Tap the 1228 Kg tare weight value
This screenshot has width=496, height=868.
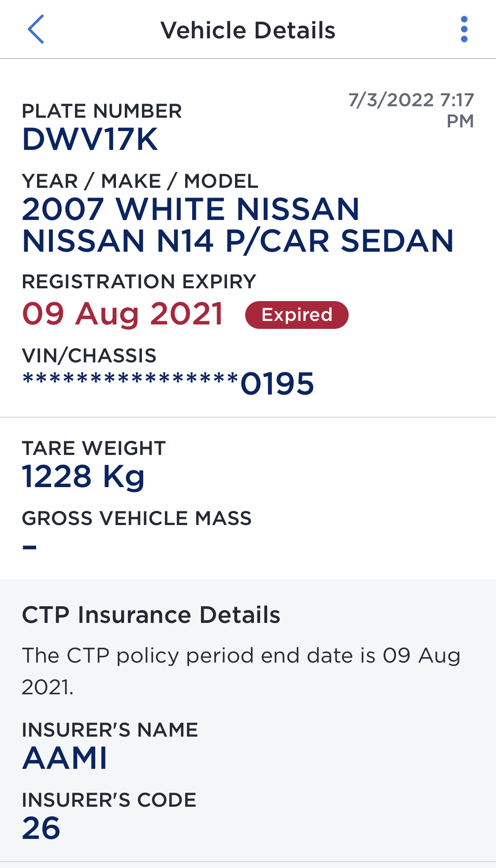83,477
